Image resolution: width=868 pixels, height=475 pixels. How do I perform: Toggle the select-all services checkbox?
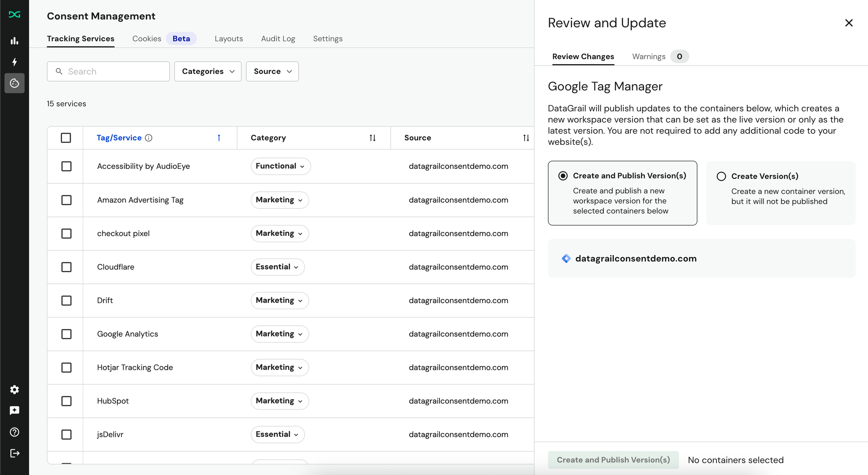(x=66, y=138)
